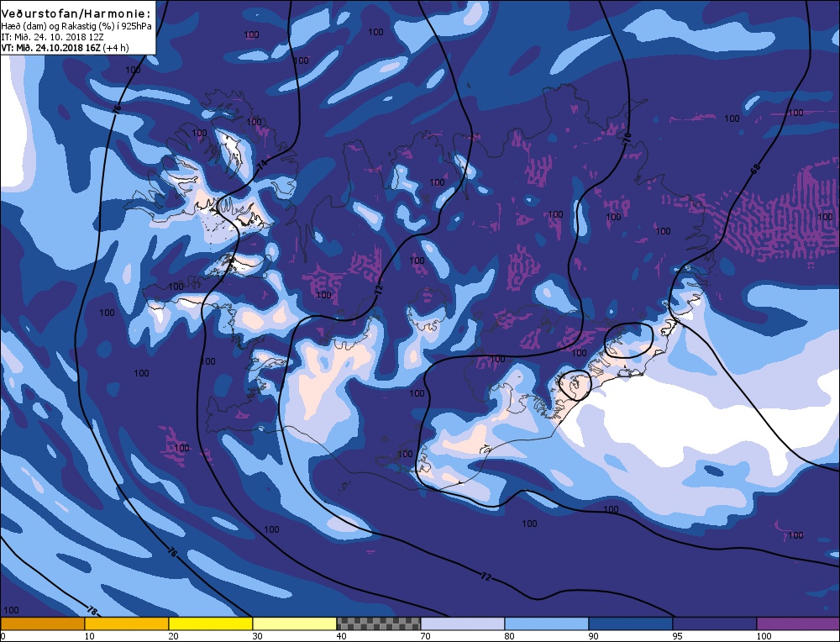This screenshot has width=840, height=642.
Task: Click the dark navy 95–100 legend swatch
Action: (715, 624)
